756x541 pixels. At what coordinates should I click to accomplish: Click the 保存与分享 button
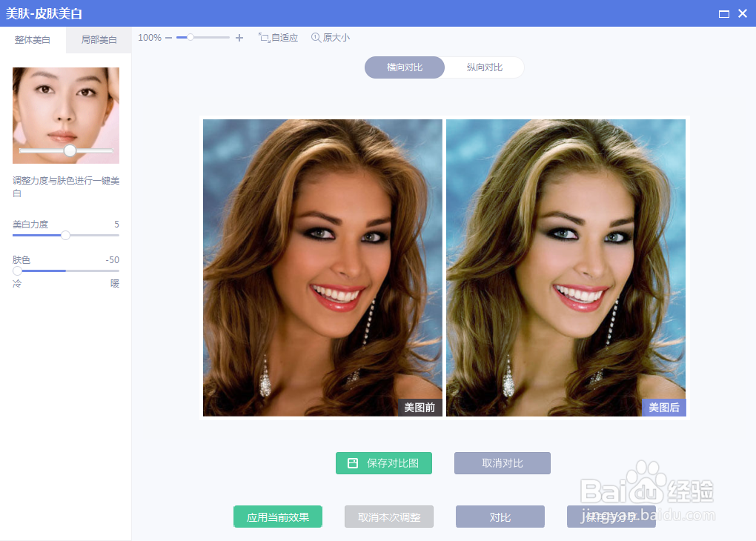click(611, 517)
